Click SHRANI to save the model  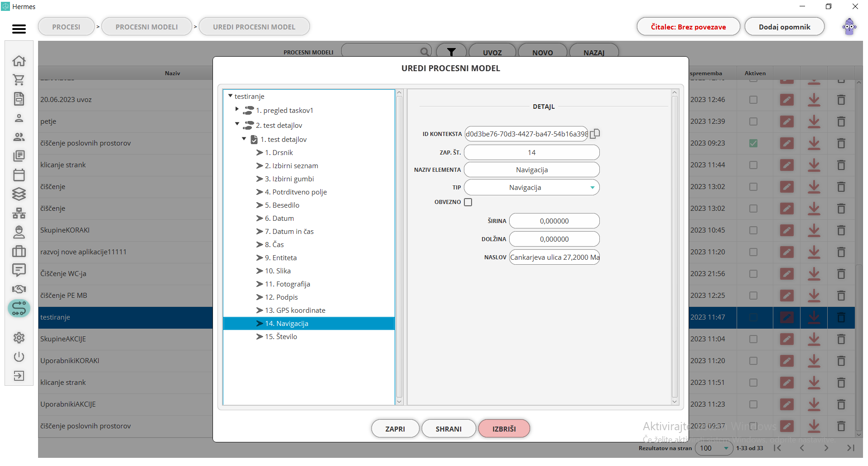tap(448, 429)
